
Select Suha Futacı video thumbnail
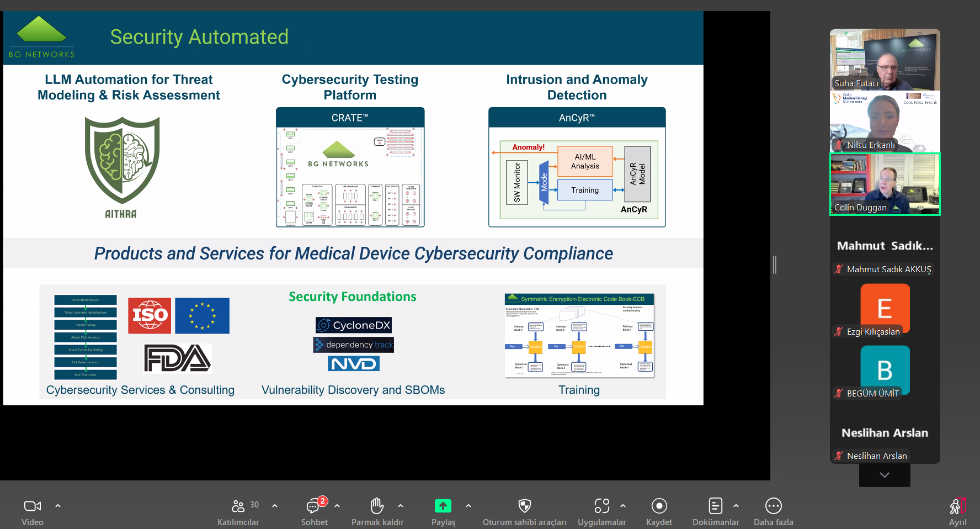point(885,60)
